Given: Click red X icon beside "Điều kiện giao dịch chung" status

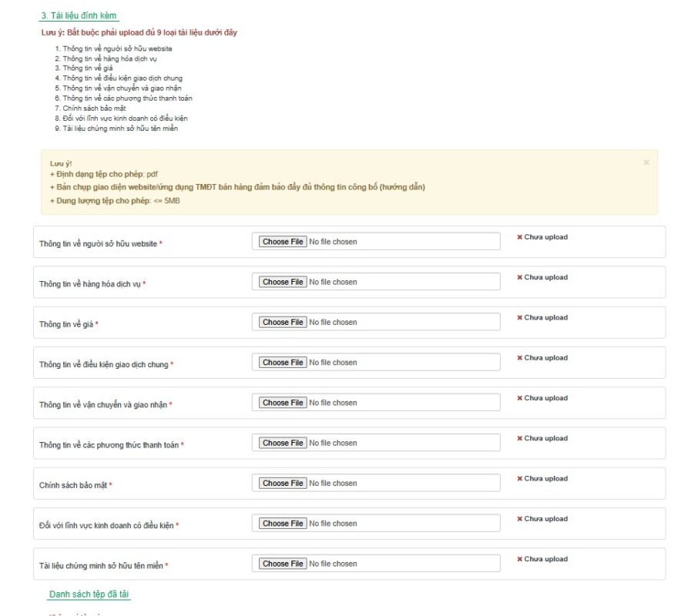Looking at the screenshot, I should click(520, 357).
